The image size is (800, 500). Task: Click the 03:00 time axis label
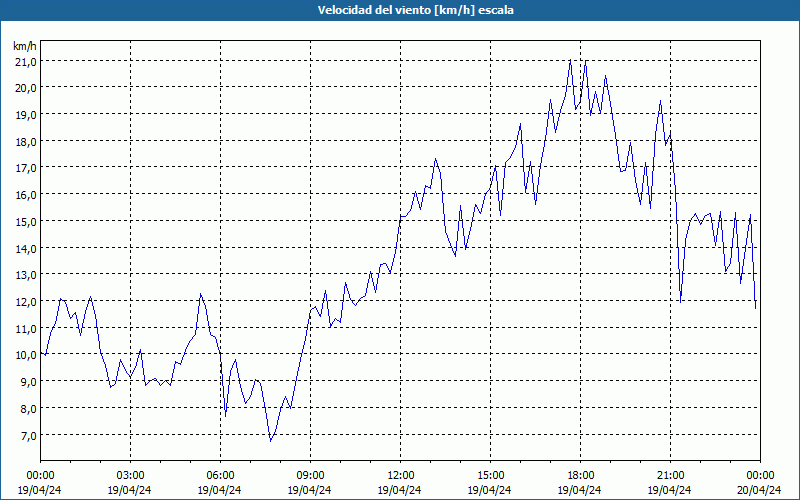(130, 476)
